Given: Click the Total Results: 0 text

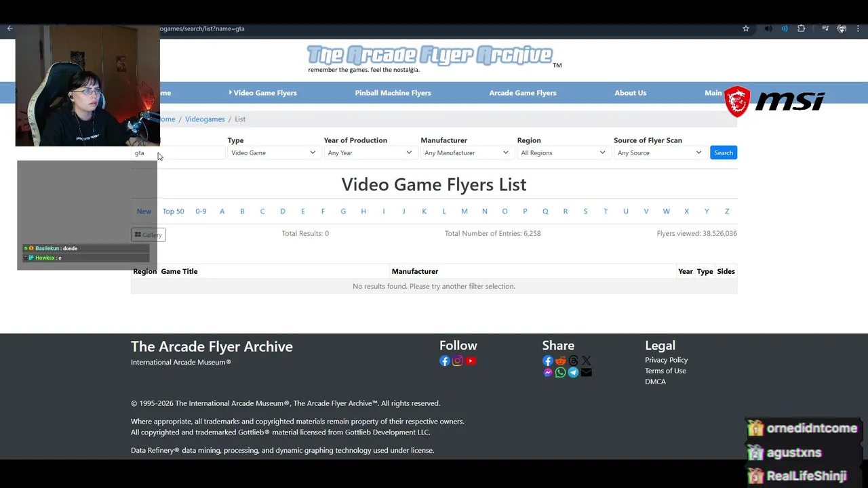Looking at the screenshot, I should point(305,233).
